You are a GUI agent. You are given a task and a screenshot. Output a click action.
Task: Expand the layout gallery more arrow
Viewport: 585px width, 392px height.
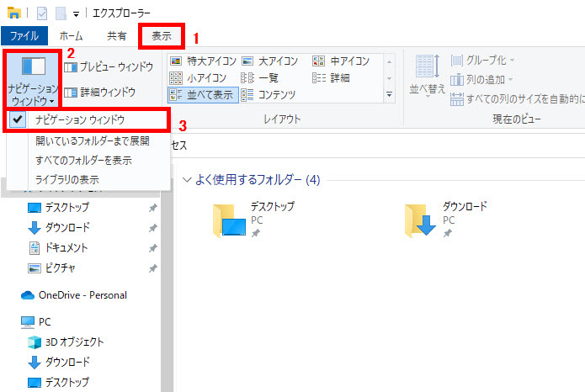[x=389, y=95]
